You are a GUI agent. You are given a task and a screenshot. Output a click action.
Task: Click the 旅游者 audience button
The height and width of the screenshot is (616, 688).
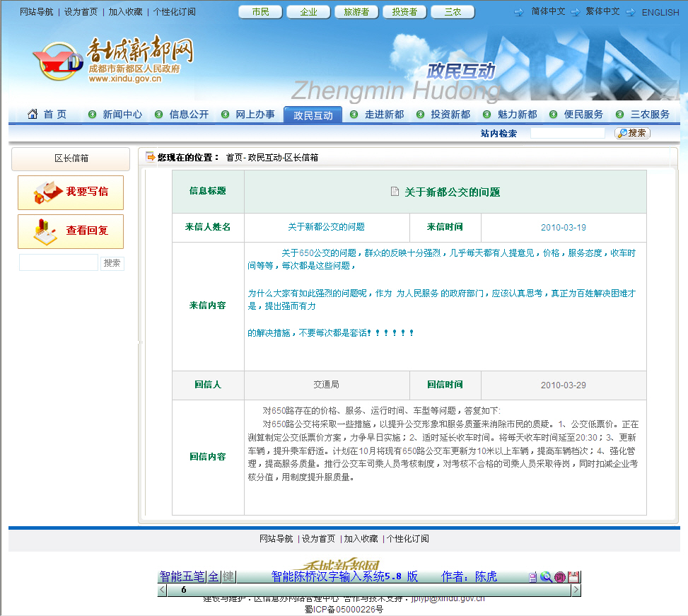356,12
